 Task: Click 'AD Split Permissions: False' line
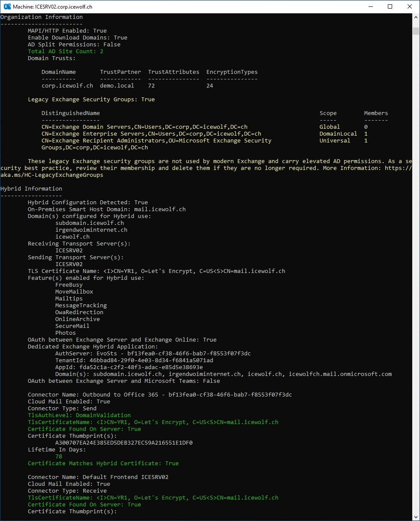pyautogui.click(x=74, y=45)
